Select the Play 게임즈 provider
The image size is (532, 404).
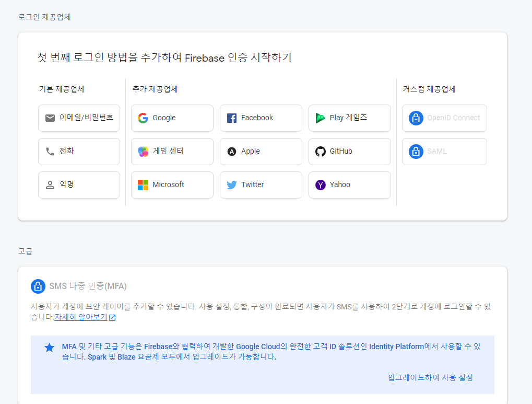[349, 118]
